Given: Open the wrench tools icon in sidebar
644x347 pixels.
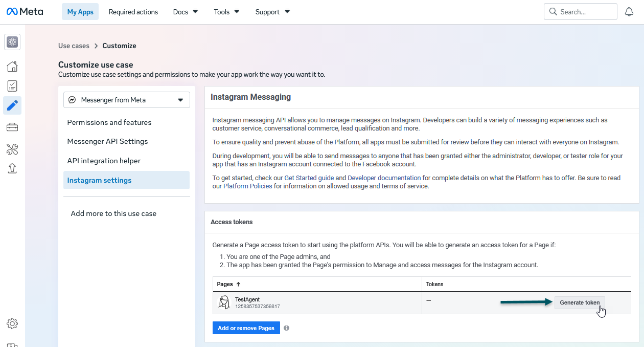Looking at the screenshot, I should [x=12, y=149].
